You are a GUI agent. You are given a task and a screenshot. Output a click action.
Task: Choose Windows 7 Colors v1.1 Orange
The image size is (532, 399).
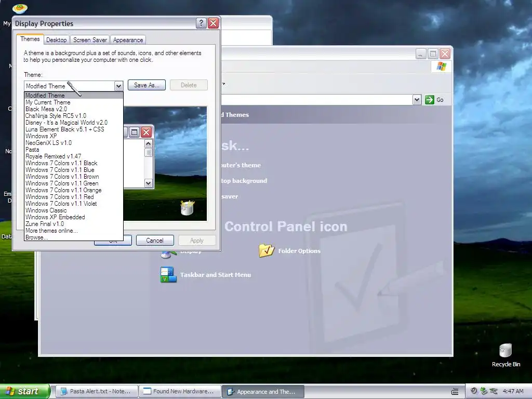point(73,190)
